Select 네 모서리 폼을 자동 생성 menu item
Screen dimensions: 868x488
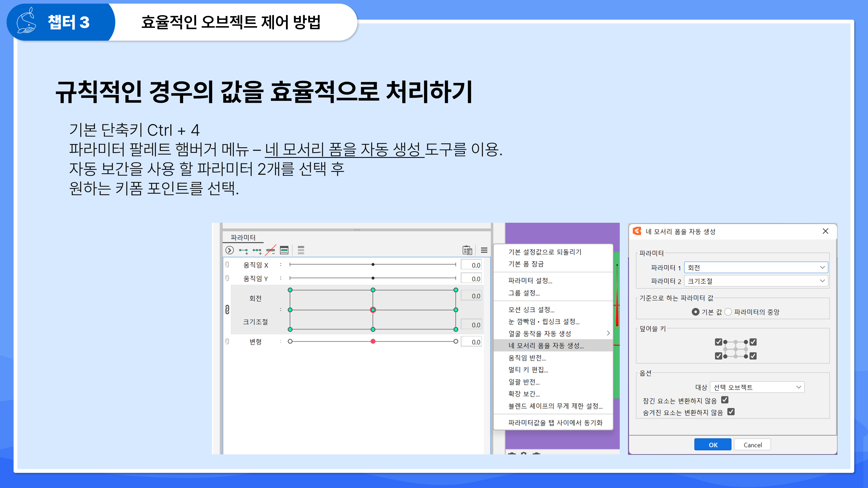click(x=546, y=346)
